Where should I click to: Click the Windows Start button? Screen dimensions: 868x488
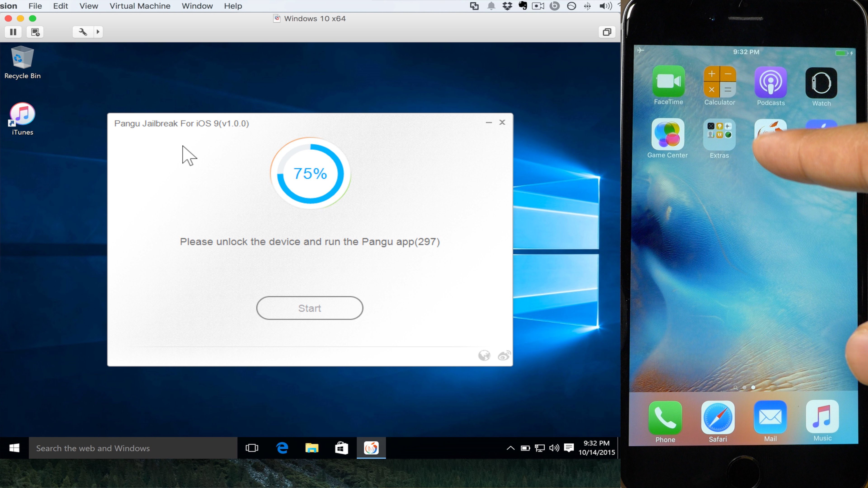(x=14, y=448)
